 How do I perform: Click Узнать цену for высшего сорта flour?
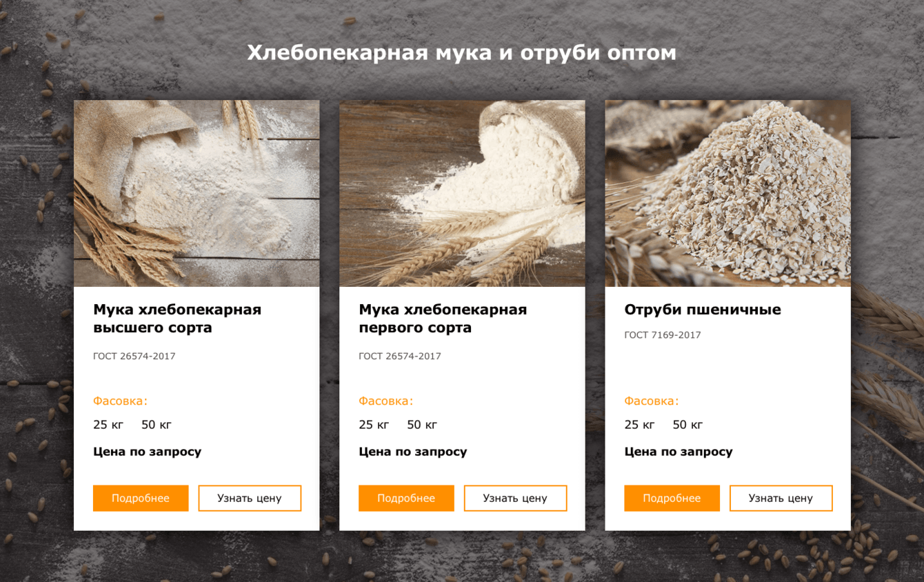click(250, 498)
